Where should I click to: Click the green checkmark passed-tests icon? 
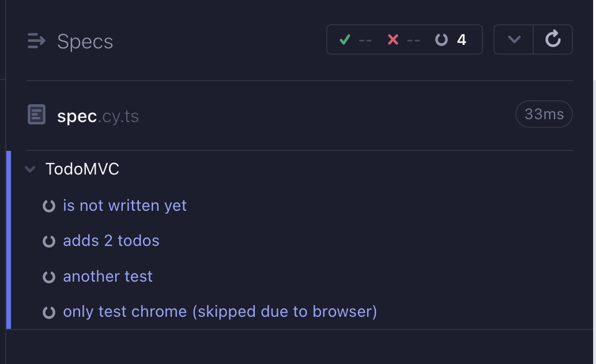(x=345, y=39)
